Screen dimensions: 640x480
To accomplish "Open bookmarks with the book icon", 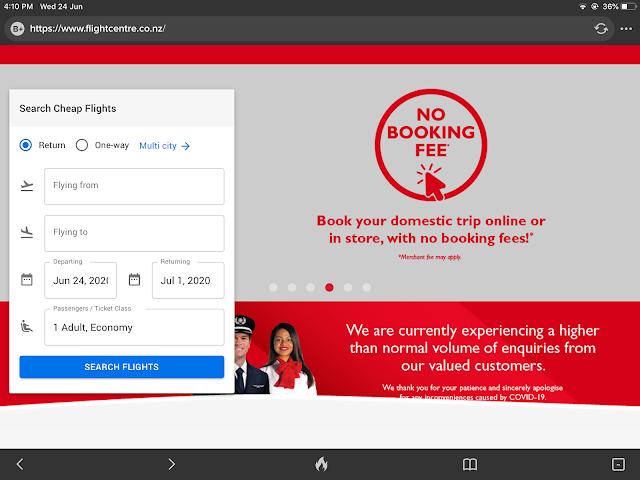I will 470,464.
